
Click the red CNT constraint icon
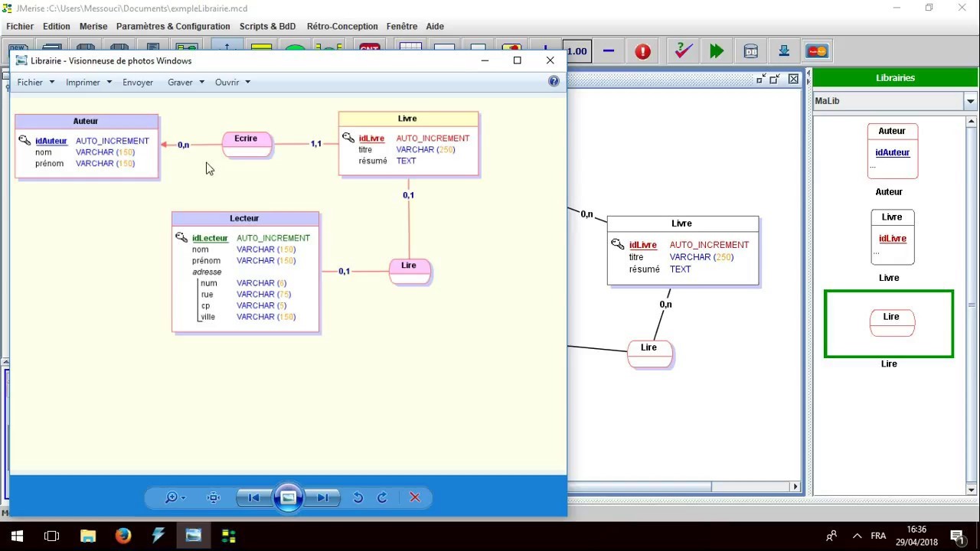tap(370, 47)
